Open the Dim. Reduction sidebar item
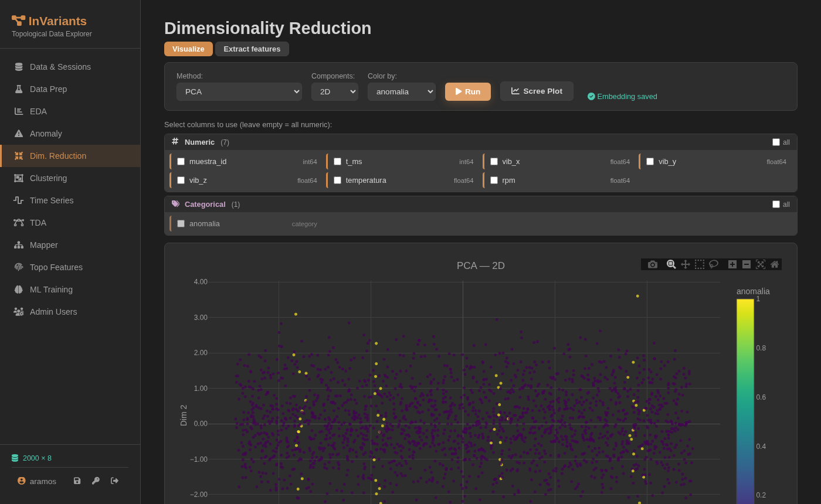The height and width of the screenshot is (504, 821). (70, 156)
